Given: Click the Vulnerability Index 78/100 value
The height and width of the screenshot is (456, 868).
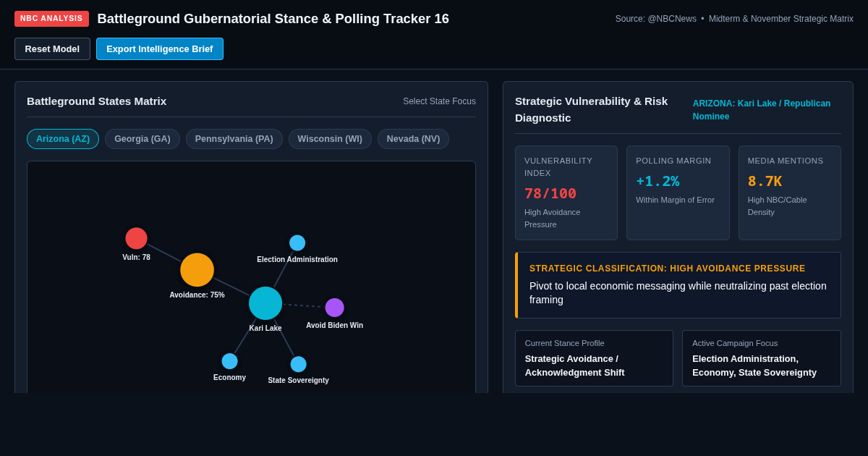Looking at the screenshot, I should pos(550,194).
